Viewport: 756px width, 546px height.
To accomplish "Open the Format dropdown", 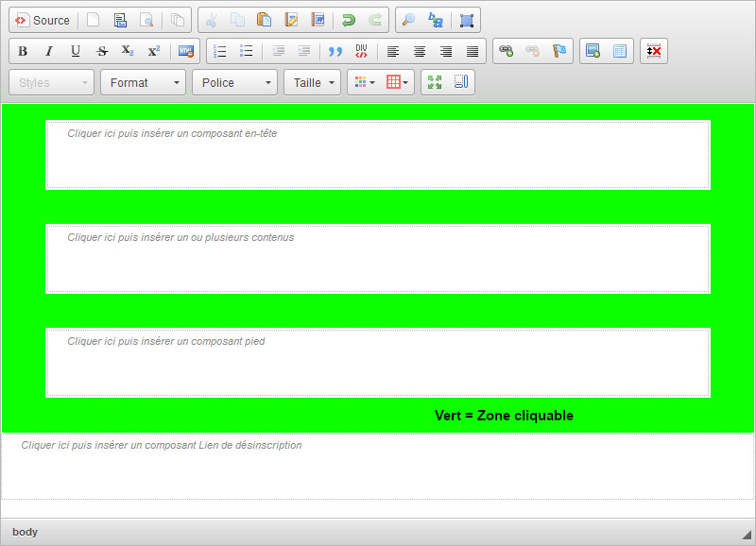I will (143, 82).
